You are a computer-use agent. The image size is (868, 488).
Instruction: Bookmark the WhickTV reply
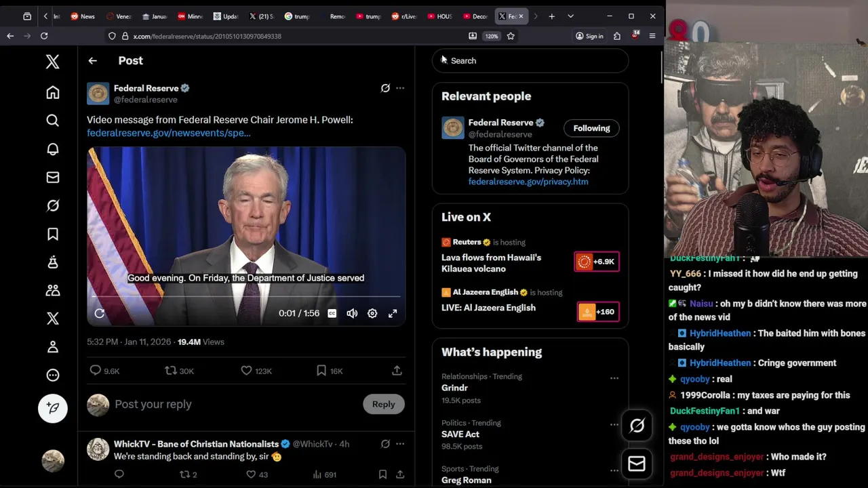click(x=382, y=474)
